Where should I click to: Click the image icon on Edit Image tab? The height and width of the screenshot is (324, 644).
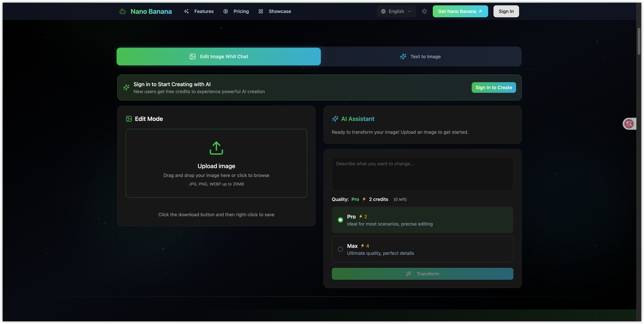pyautogui.click(x=192, y=57)
